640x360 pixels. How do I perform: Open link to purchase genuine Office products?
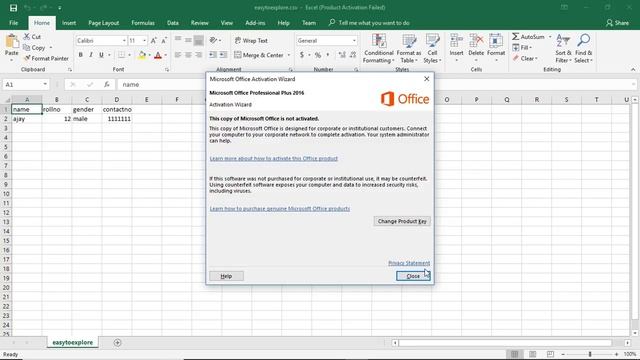280,209
